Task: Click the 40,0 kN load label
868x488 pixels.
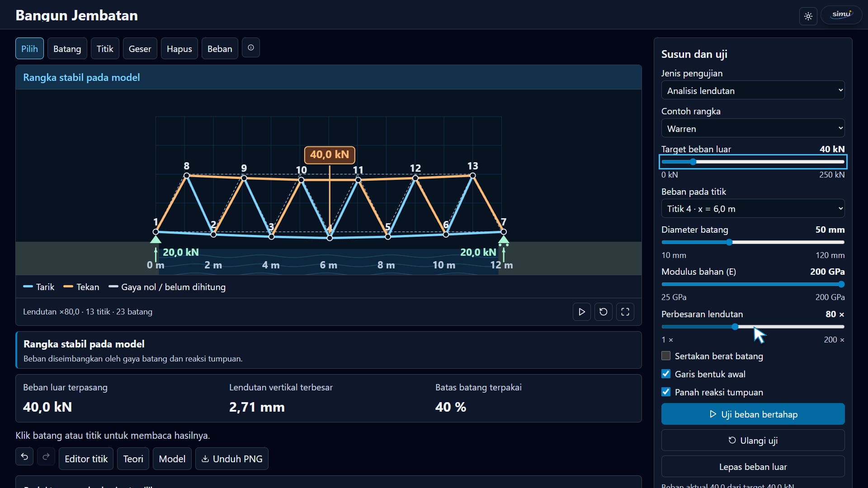Action: point(330,155)
